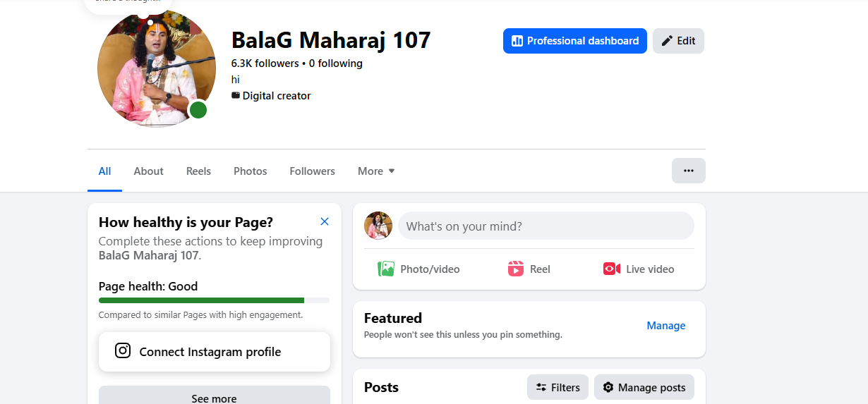The height and width of the screenshot is (404, 868).
Task: Open the post Filters
Action: coord(557,387)
